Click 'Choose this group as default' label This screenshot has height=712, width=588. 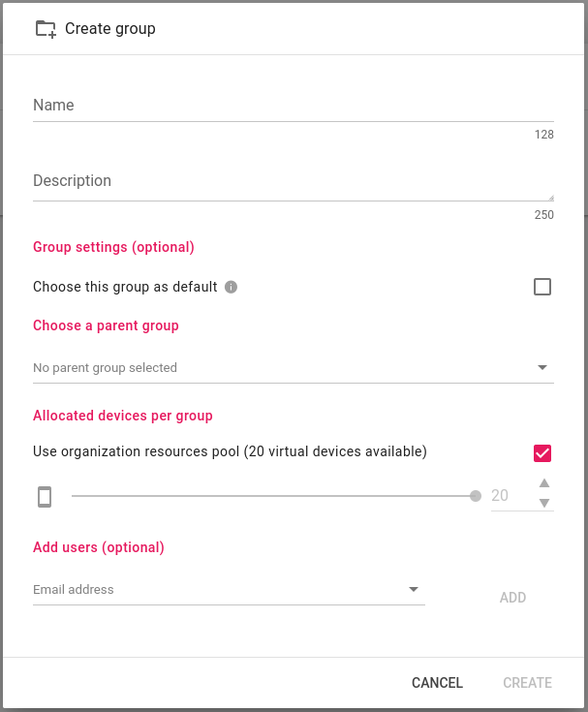point(125,287)
